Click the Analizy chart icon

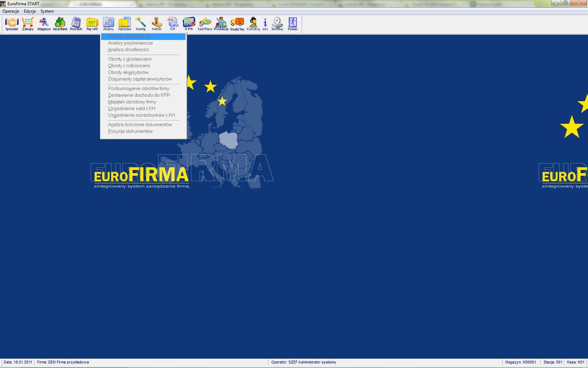pyautogui.click(x=108, y=24)
